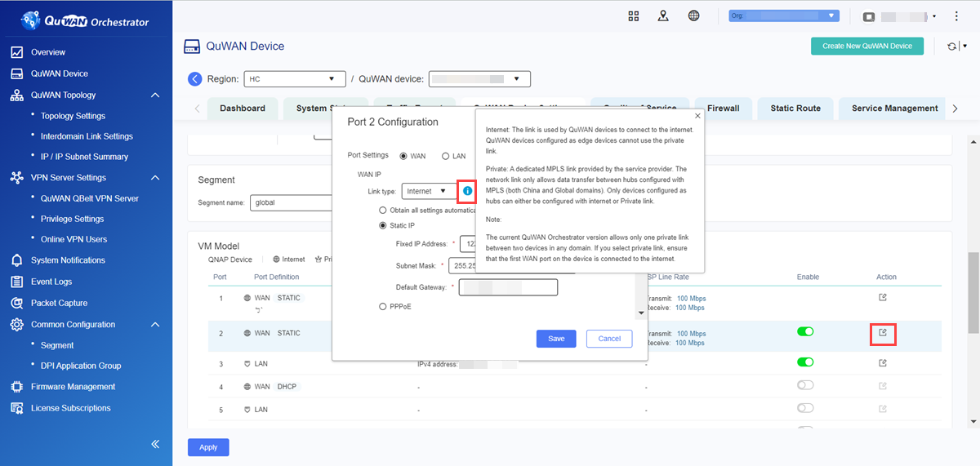Click the Packet Capture icon in sidebar
Screen dimensions: 980x466
[x=16, y=303]
